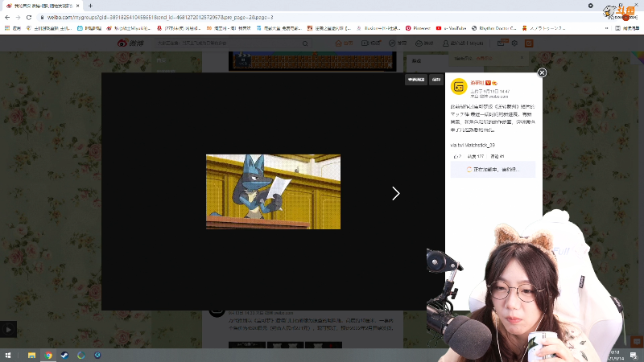Click the orange chat icon at right edge

point(637,341)
